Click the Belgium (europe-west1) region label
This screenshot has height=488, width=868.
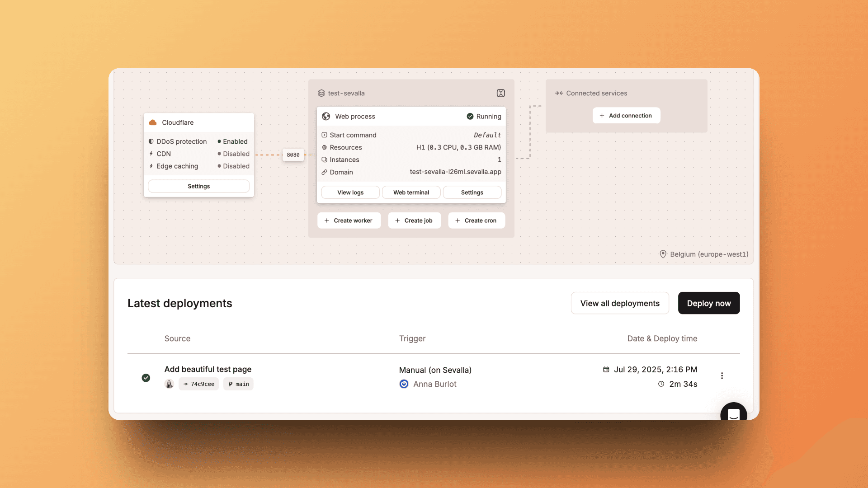[709, 254]
